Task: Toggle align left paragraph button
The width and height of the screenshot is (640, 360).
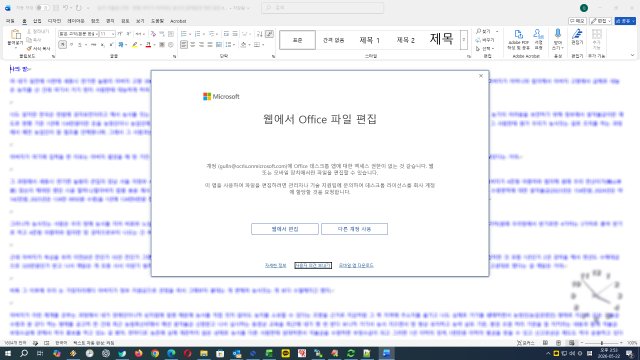Action: point(184,44)
